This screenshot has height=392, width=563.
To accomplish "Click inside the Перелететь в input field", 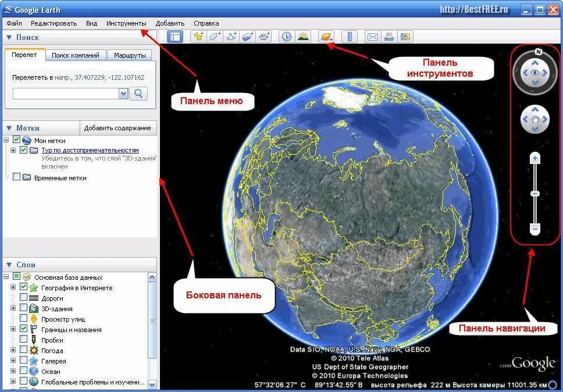I will click(x=66, y=94).
